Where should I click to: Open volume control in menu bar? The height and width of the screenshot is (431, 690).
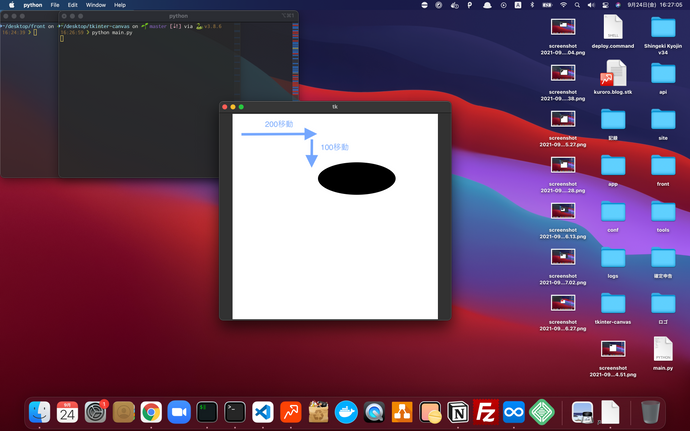click(591, 5)
